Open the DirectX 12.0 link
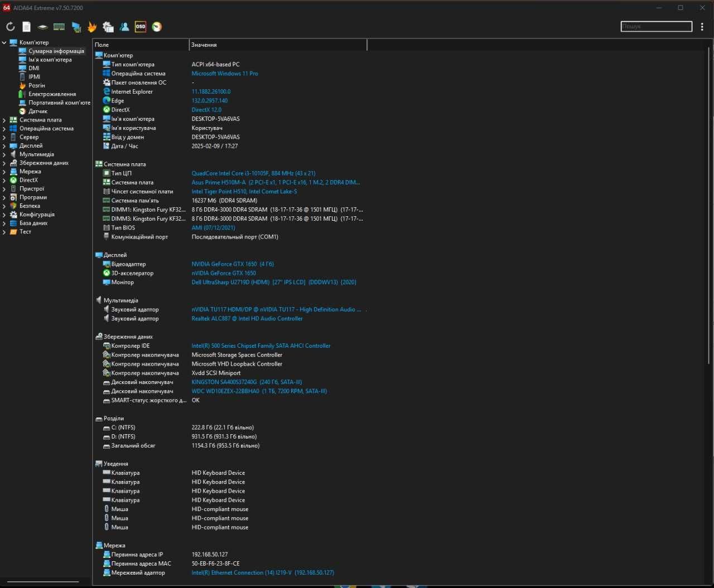Viewport: 714px width, 588px height. (x=206, y=110)
